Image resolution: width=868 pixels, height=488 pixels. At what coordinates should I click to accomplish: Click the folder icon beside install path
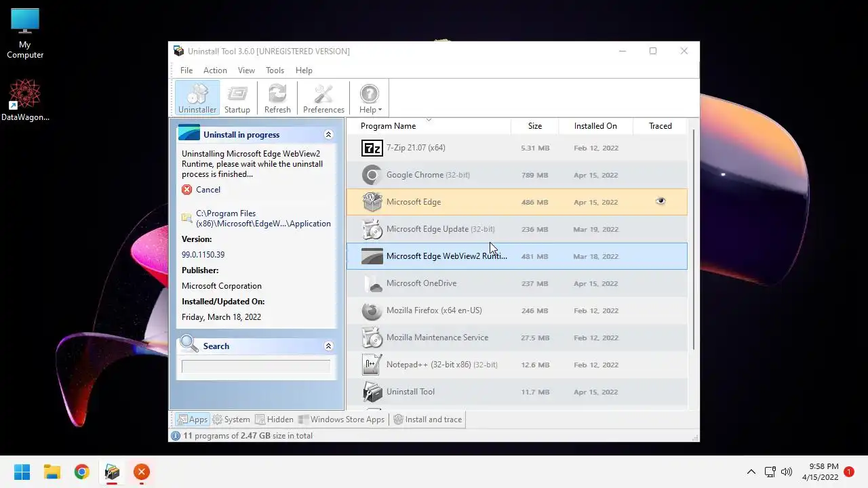pos(186,218)
